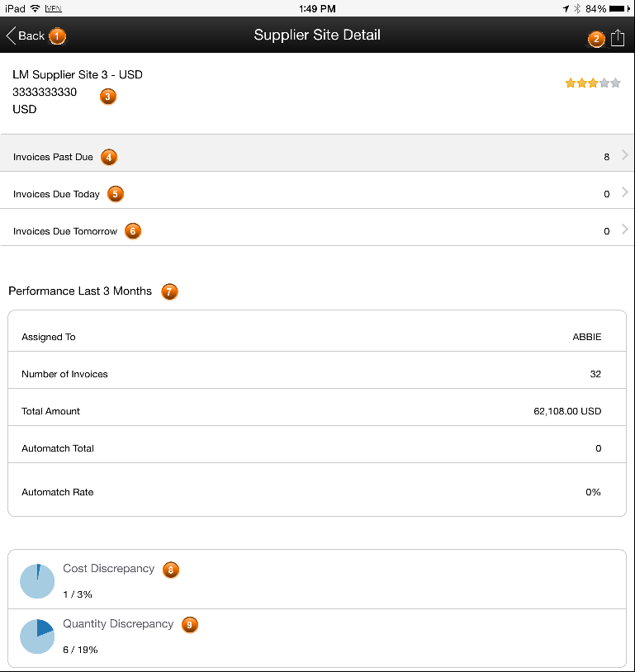Click orange callout marker 7

click(169, 292)
